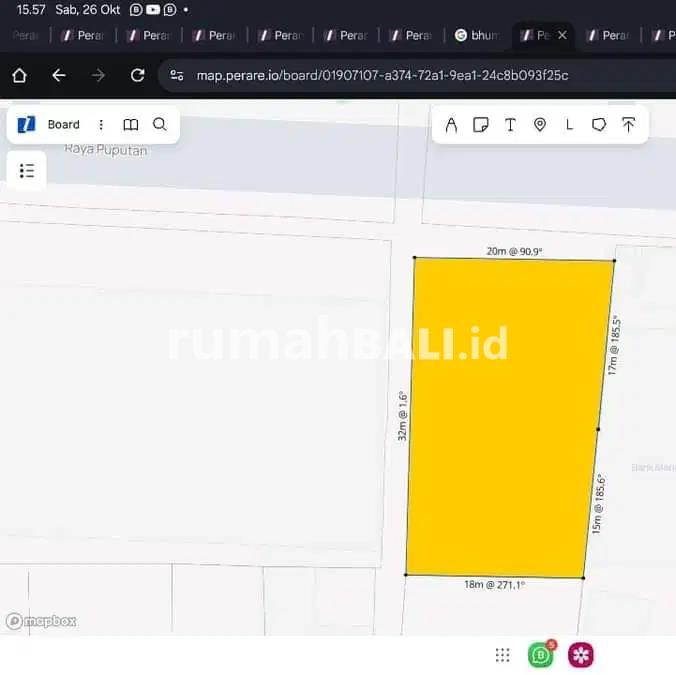Open the Mapbox attribution logo
This screenshot has width=676, height=675.
click(42, 621)
